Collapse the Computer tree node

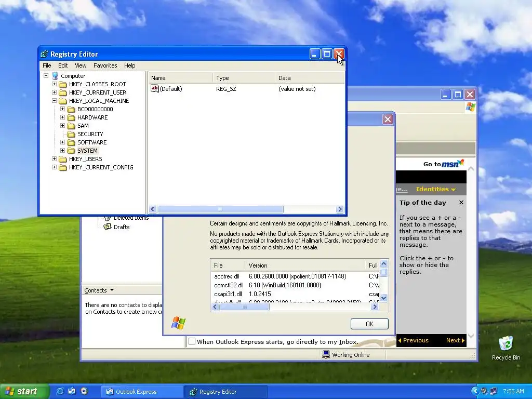click(x=46, y=76)
